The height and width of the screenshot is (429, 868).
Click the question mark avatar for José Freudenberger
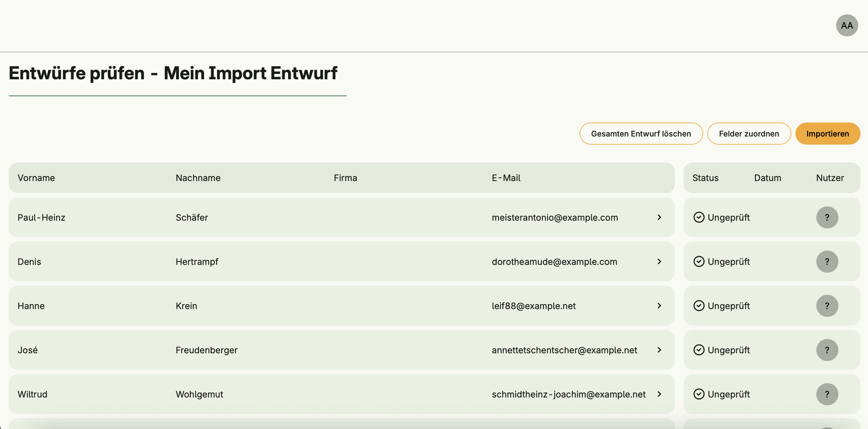827,350
